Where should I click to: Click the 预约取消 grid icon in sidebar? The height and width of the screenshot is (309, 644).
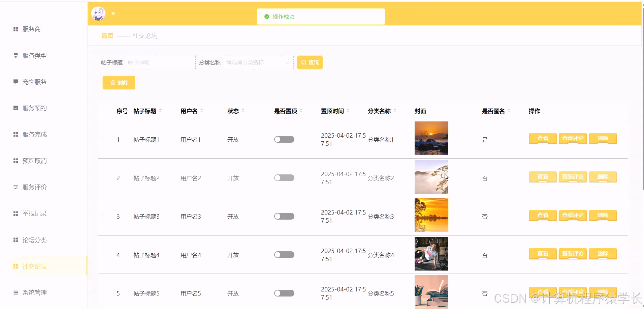tap(15, 161)
